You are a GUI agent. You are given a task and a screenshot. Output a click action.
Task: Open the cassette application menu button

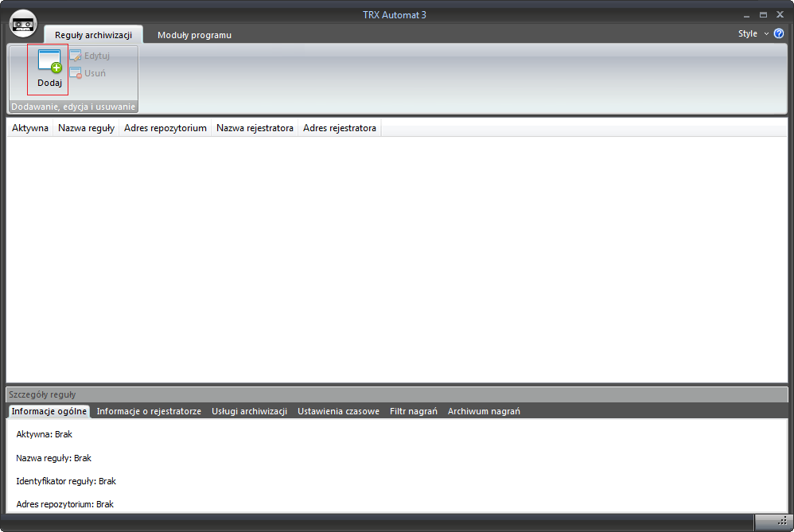(23, 23)
